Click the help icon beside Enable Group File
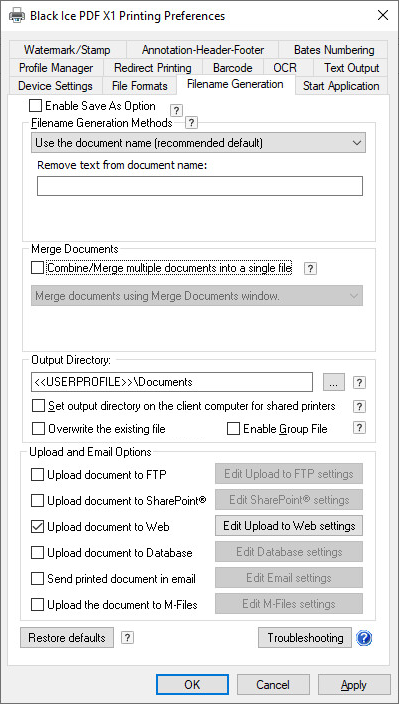 tap(359, 428)
